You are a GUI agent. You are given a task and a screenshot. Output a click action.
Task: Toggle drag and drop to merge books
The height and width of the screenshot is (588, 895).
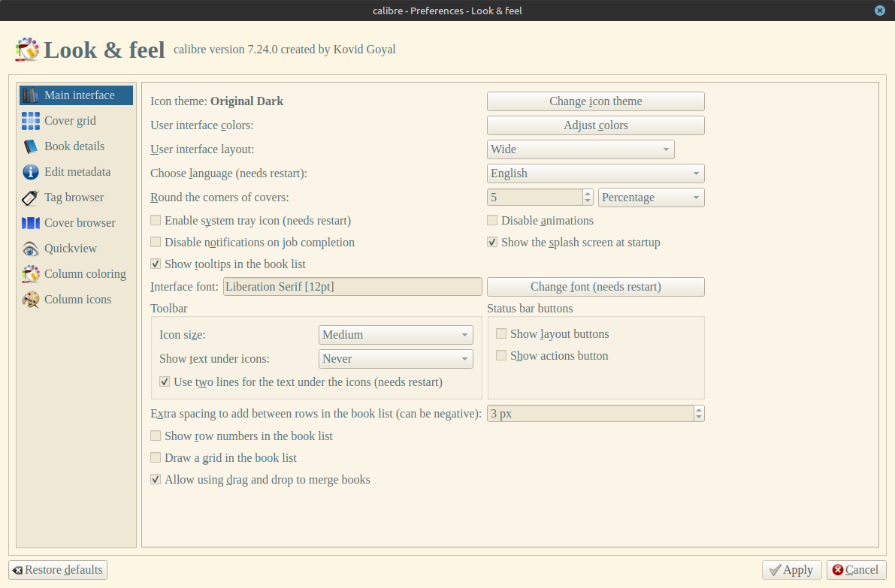click(156, 479)
